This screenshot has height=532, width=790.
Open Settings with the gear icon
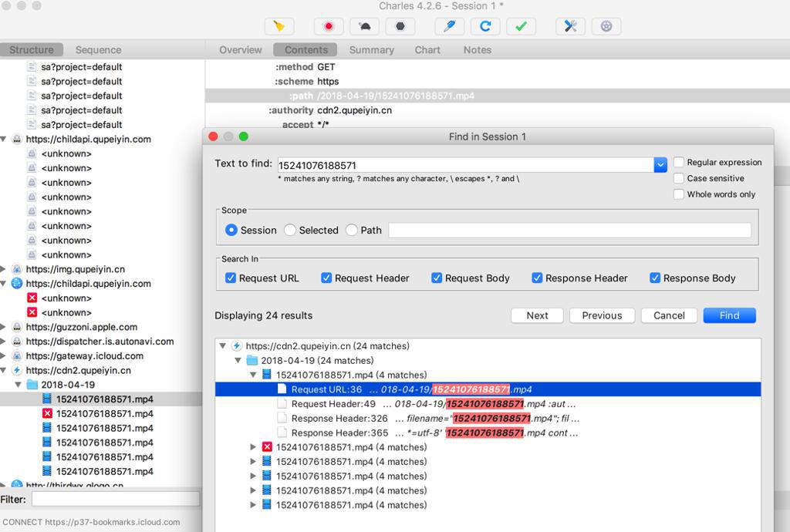606,26
